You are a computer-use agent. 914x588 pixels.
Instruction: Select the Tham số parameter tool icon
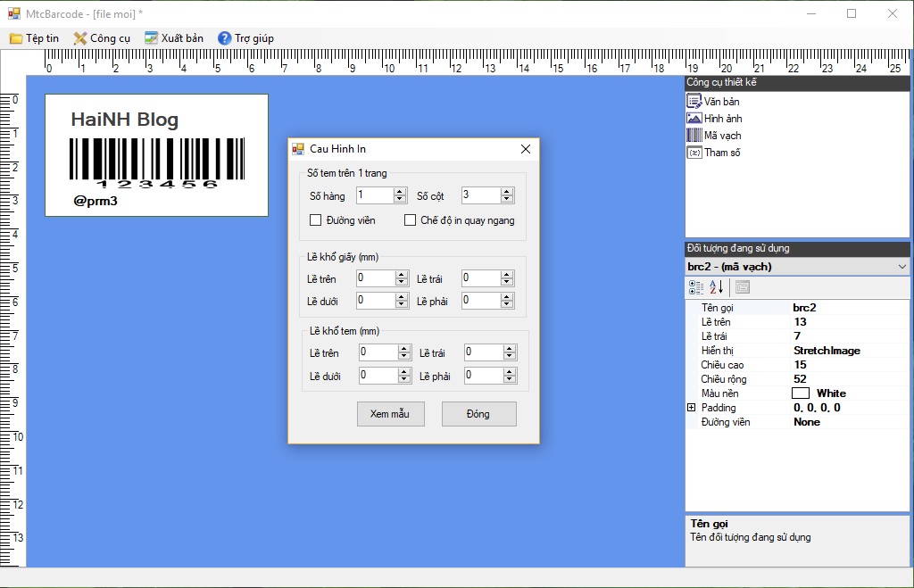click(x=694, y=153)
